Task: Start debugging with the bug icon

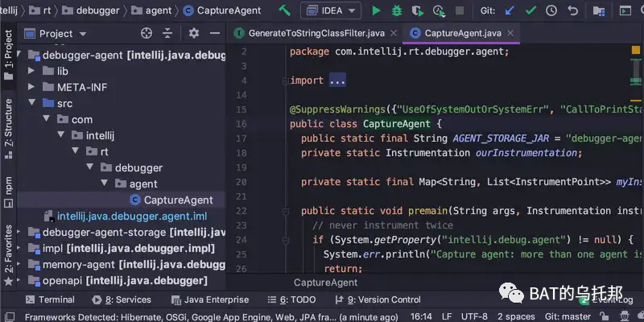Action: pyautogui.click(x=396, y=10)
